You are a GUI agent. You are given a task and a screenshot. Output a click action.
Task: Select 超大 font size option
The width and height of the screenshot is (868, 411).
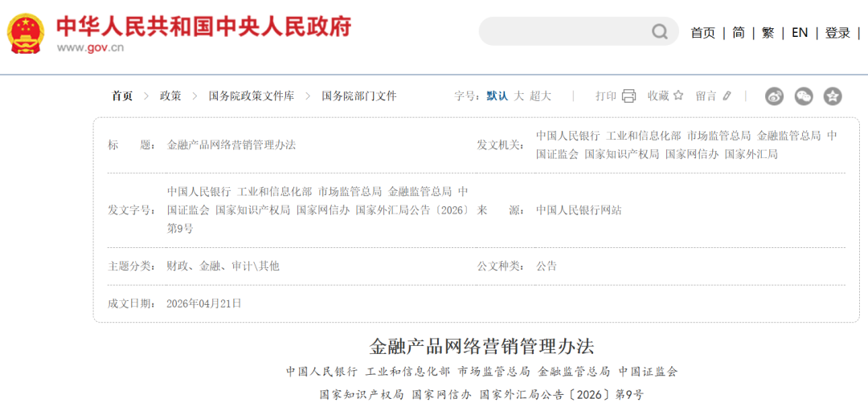[540, 96]
